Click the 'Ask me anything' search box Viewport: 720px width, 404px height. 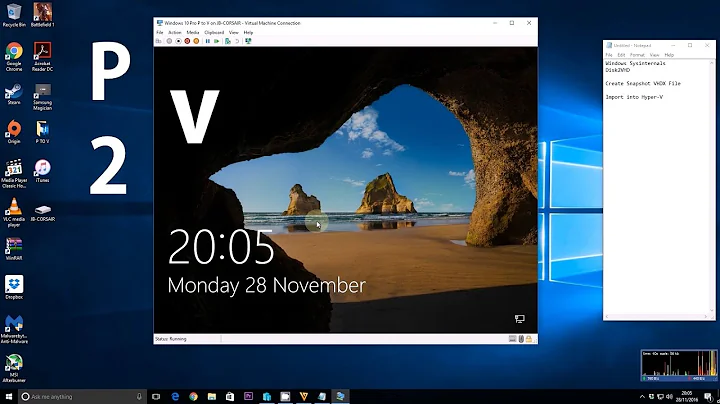(x=75, y=395)
